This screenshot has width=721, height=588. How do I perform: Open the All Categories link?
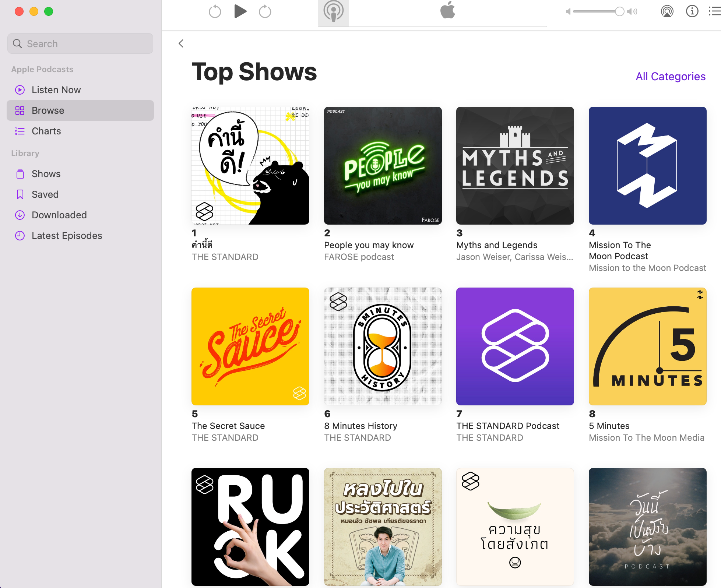tap(670, 76)
